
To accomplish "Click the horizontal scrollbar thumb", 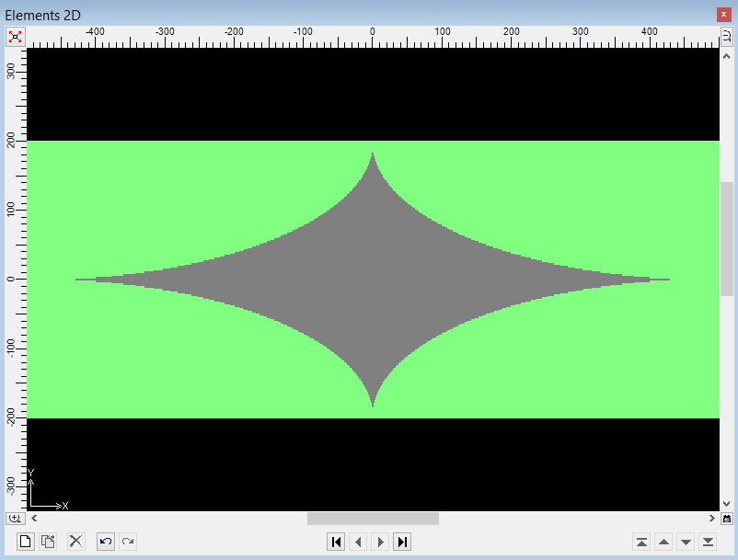I will [x=373, y=519].
